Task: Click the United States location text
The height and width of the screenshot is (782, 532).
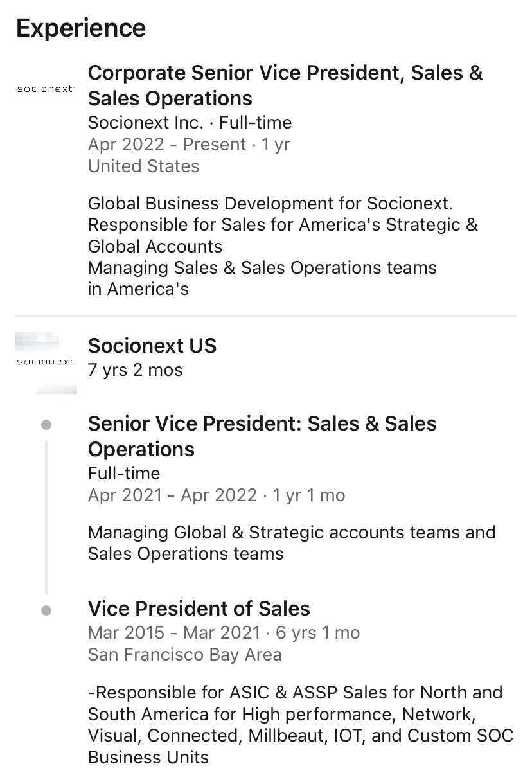Action: (x=144, y=166)
